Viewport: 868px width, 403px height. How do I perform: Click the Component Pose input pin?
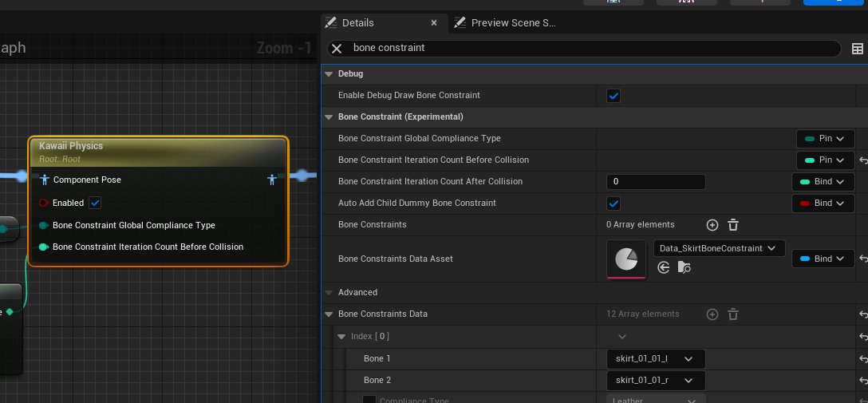point(45,180)
